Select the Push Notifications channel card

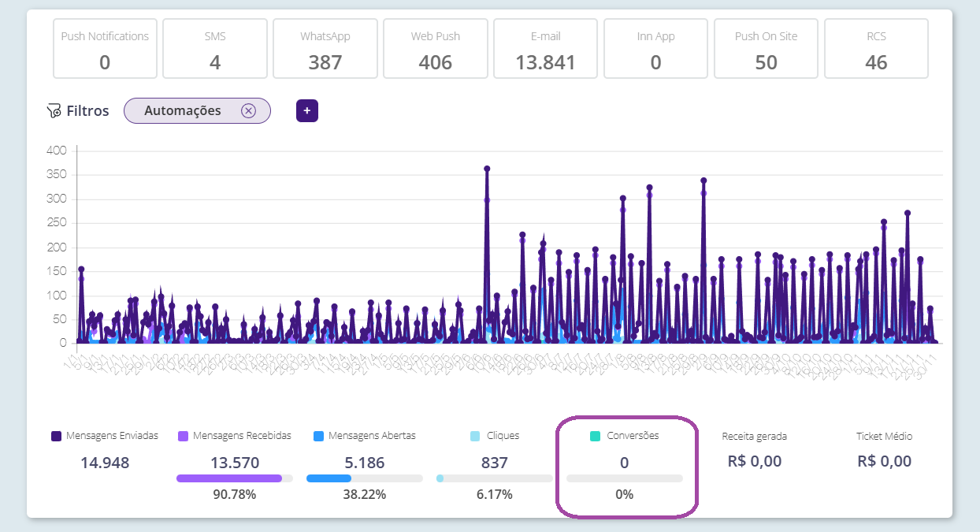[105, 49]
